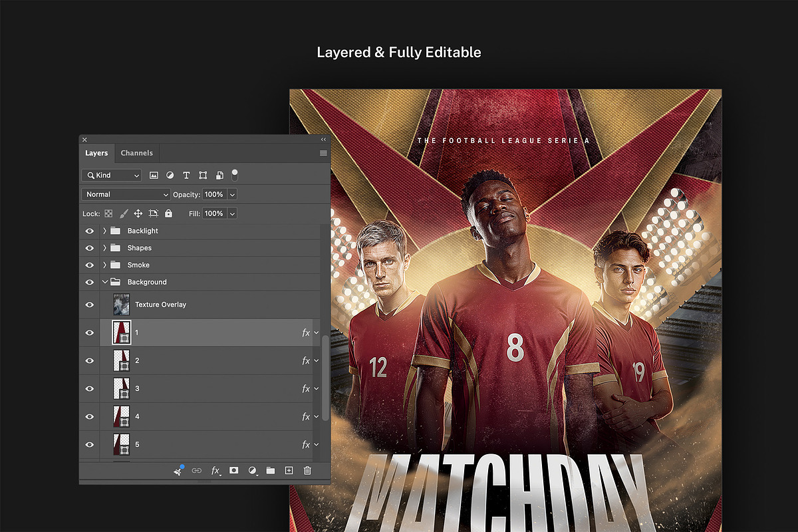Toggle visibility of layer 2

pyautogui.click(x=90, y=360)
